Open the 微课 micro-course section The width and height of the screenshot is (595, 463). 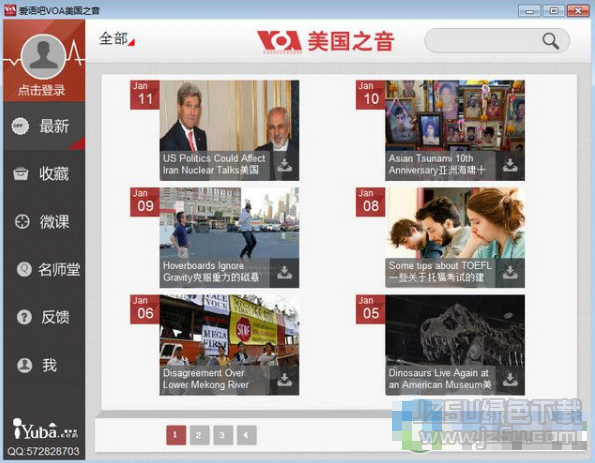44,222
